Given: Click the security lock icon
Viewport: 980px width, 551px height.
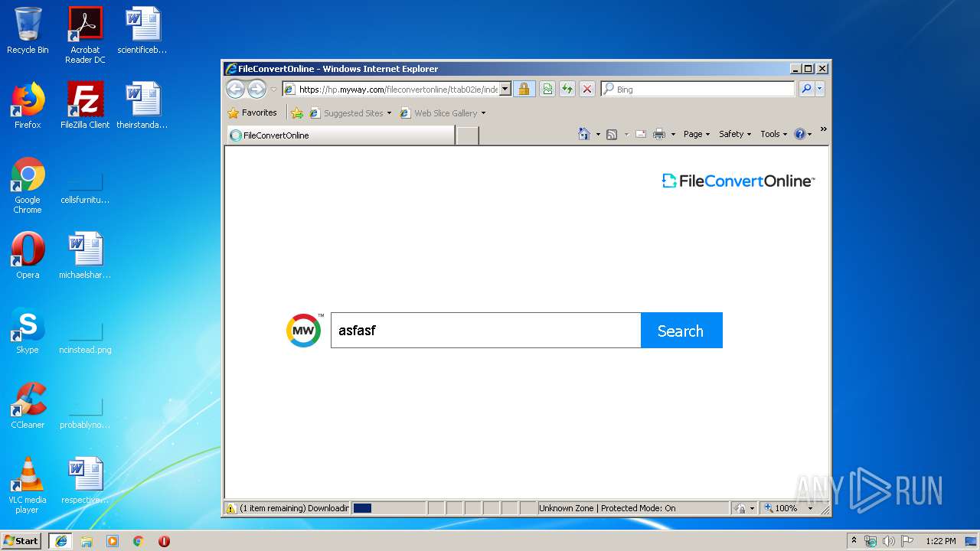Looking at the screenshot, I should [524, 90].
